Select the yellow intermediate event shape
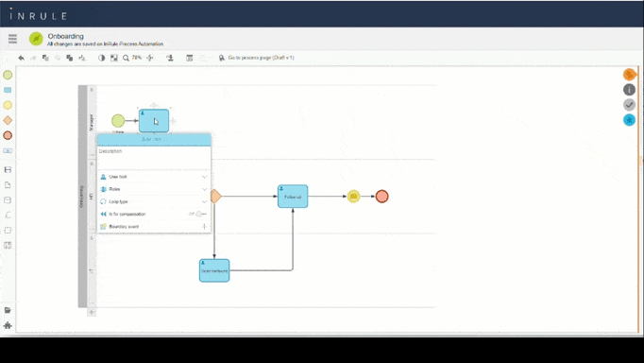 (x=8, y=105)
